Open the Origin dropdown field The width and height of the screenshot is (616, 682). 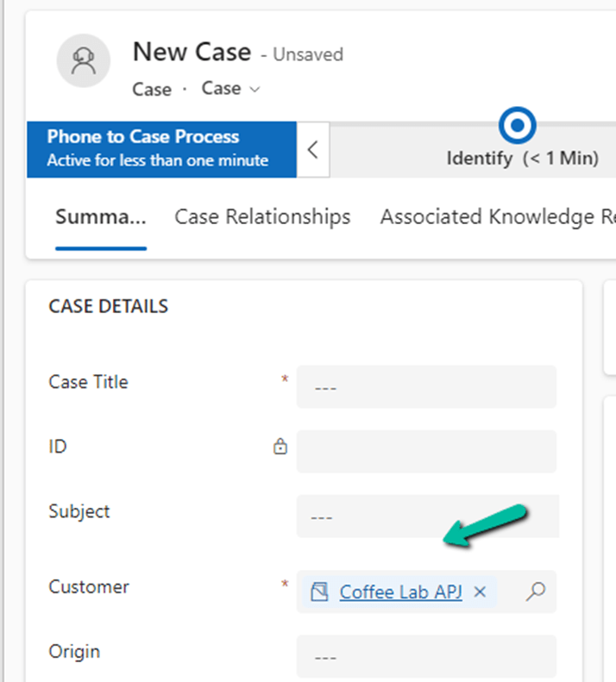(426, 657)
